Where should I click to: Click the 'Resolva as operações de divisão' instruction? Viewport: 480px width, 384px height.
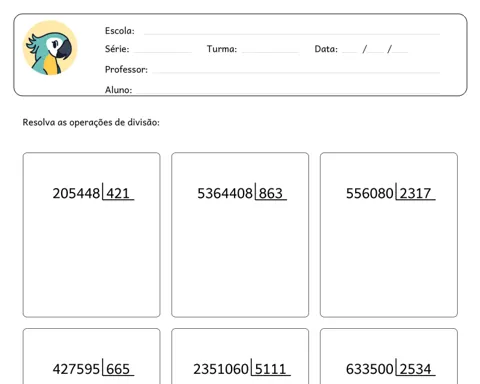pos(91,122)
